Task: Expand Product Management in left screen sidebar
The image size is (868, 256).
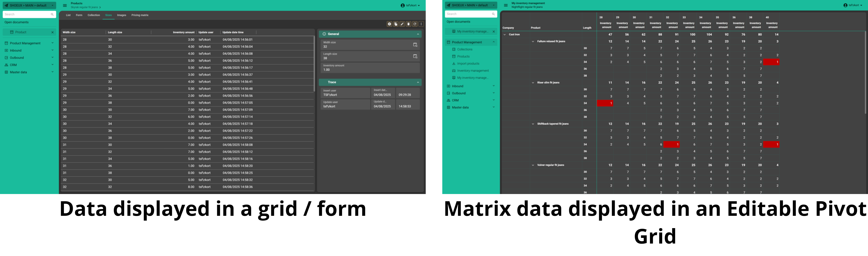Action: pos(52,43)
